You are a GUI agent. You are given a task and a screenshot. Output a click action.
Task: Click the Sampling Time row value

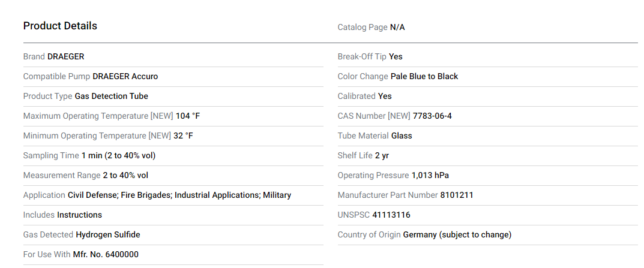119,155
